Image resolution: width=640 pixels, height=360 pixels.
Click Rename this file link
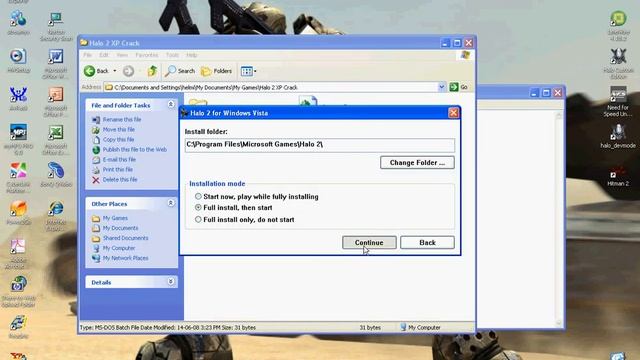[122, 120]
